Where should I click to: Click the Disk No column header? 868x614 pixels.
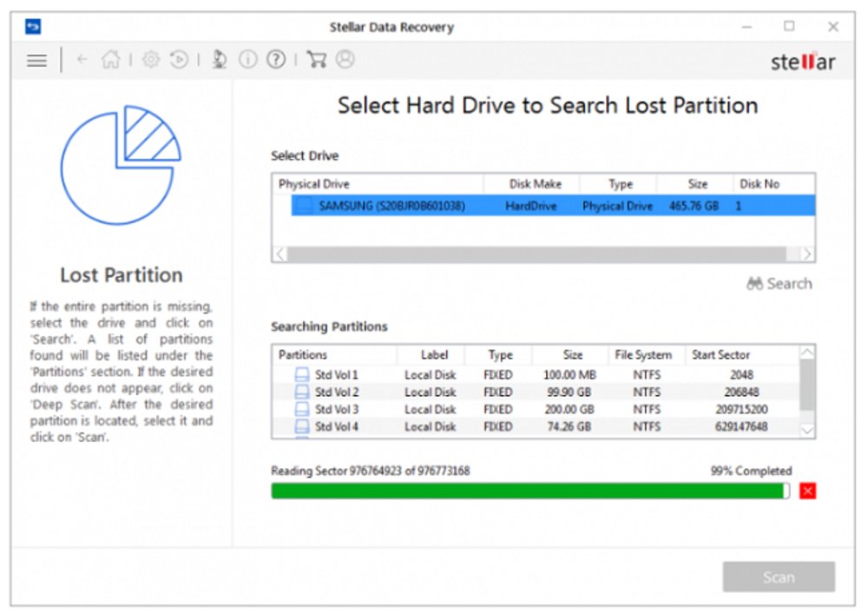tap(774, 184)
